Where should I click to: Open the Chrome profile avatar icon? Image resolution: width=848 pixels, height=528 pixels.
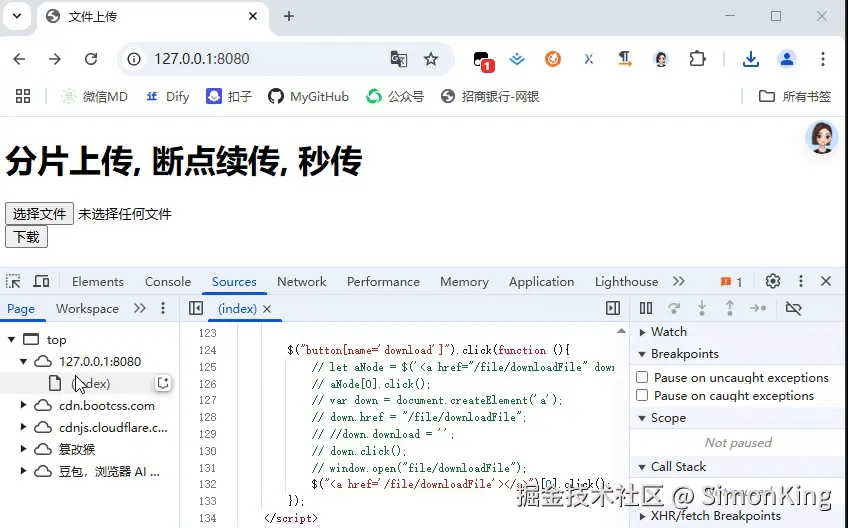787,59
